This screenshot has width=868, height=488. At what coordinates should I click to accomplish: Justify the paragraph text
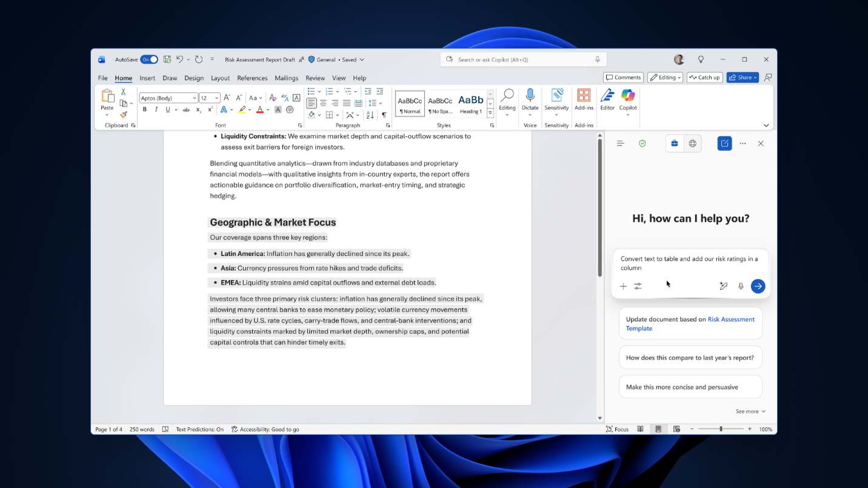(x=347, y=104)
